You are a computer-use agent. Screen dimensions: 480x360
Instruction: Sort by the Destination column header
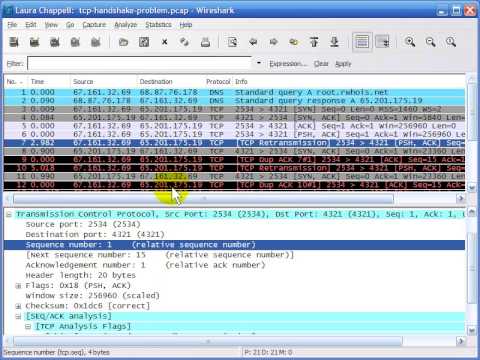[x=170, y=82]
